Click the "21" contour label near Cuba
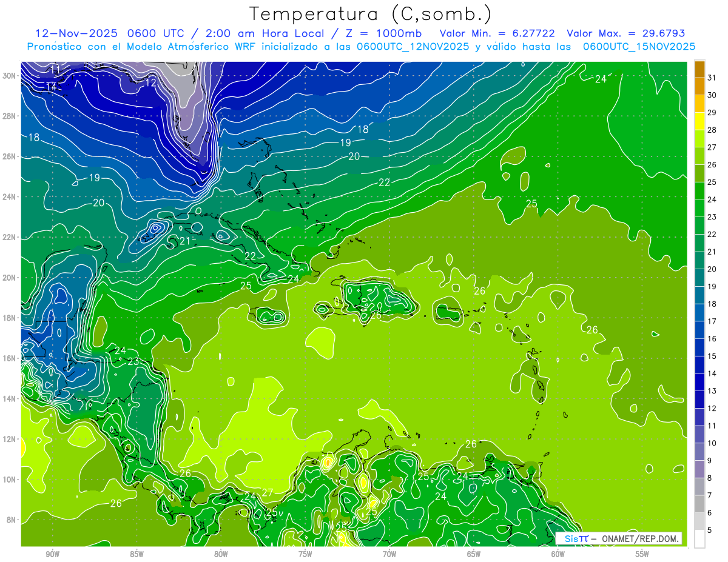The height and width of the screenshot is (562, 728). (x=185, y=241)
